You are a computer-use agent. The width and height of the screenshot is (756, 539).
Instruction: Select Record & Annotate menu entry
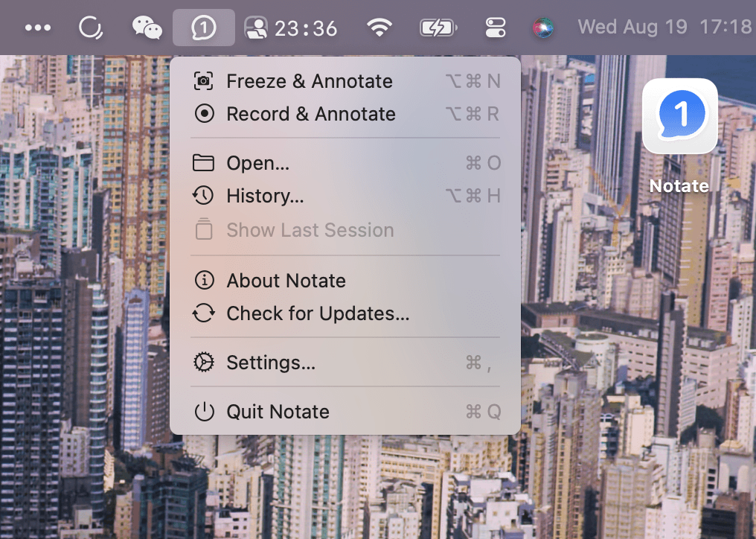(x=345, y=114)
